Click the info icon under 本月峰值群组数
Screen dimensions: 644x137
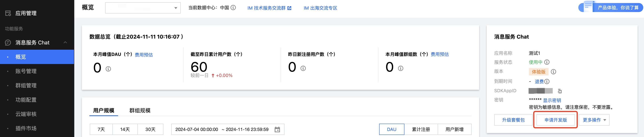pos(400,68)
